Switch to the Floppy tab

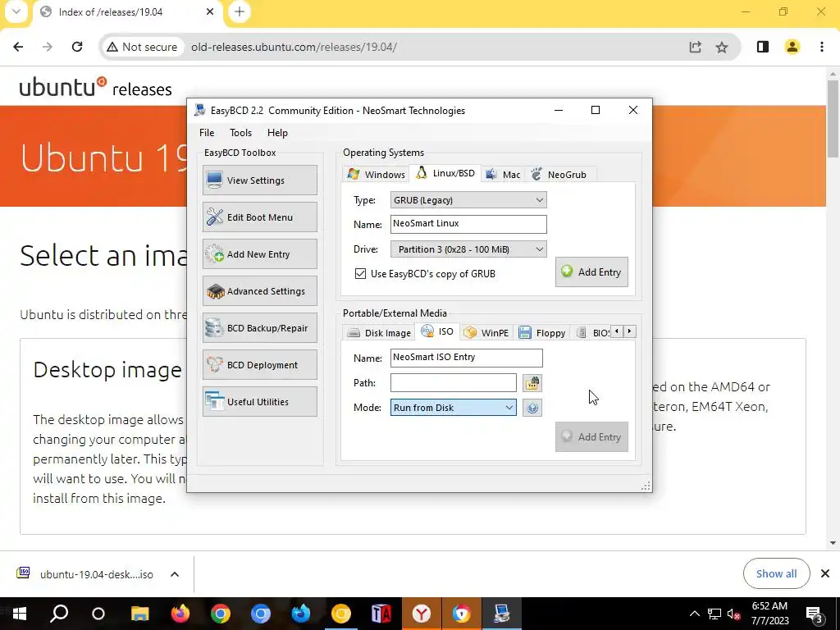pyautogui.click(x=541, y=333)
